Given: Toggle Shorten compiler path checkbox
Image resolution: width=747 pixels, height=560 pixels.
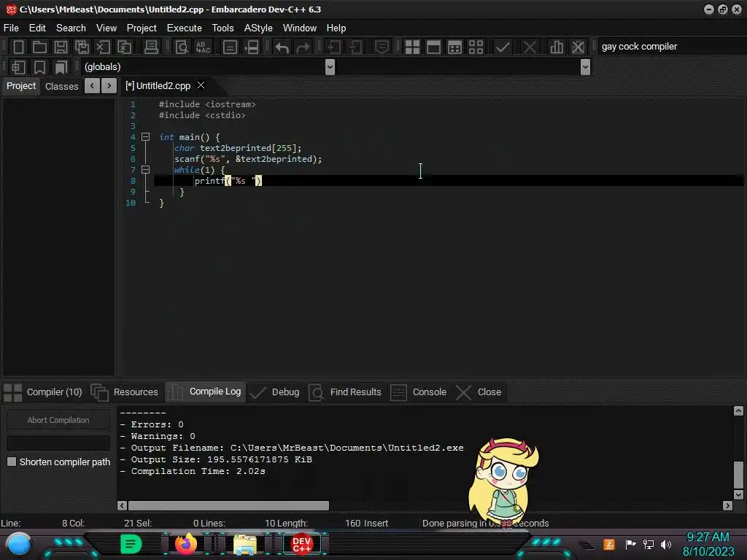Looking at the screenshot, I should (12, 462).
